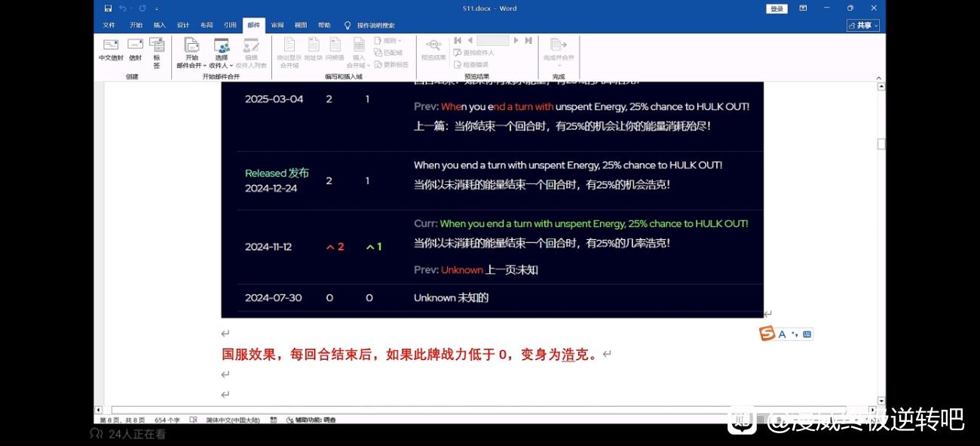The image size is (980, 446).
Task: Open the 规则 rules dropdown
Action: (388, 41)
